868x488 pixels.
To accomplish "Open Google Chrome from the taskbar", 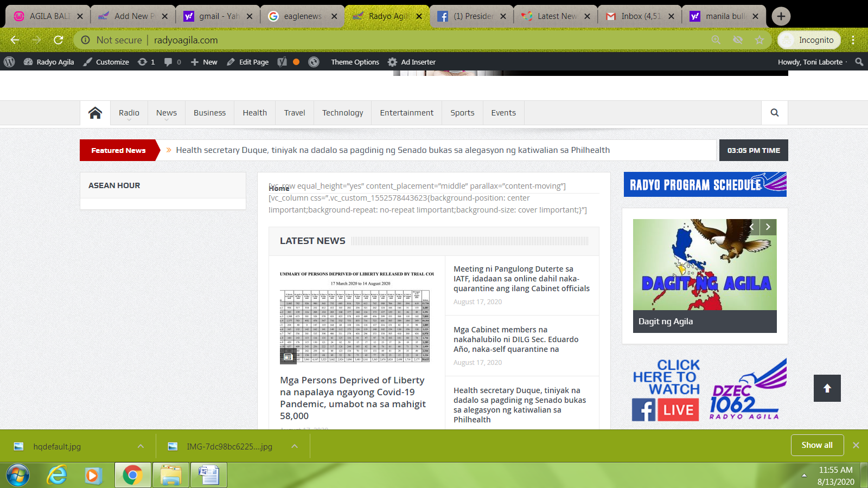I will (132, 476).
